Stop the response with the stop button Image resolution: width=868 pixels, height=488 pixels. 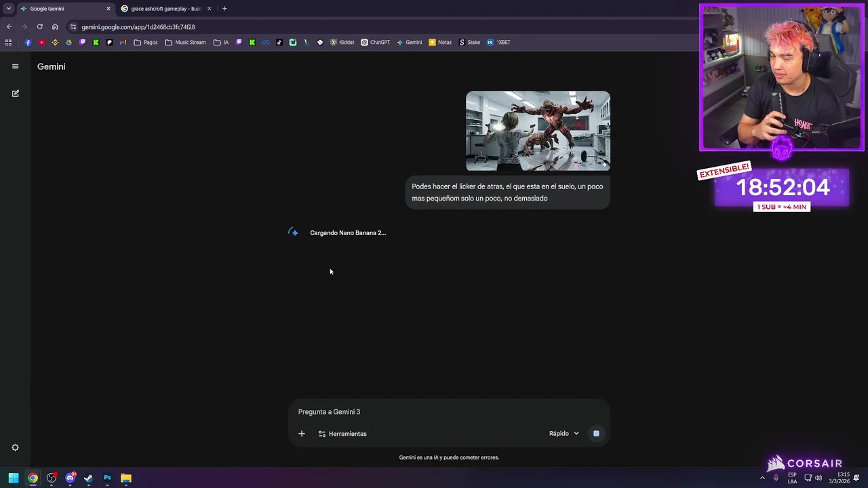(596, 434)
